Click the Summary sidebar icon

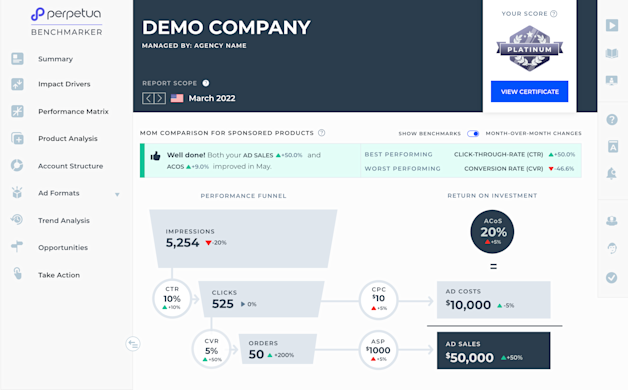pos(17,59)
